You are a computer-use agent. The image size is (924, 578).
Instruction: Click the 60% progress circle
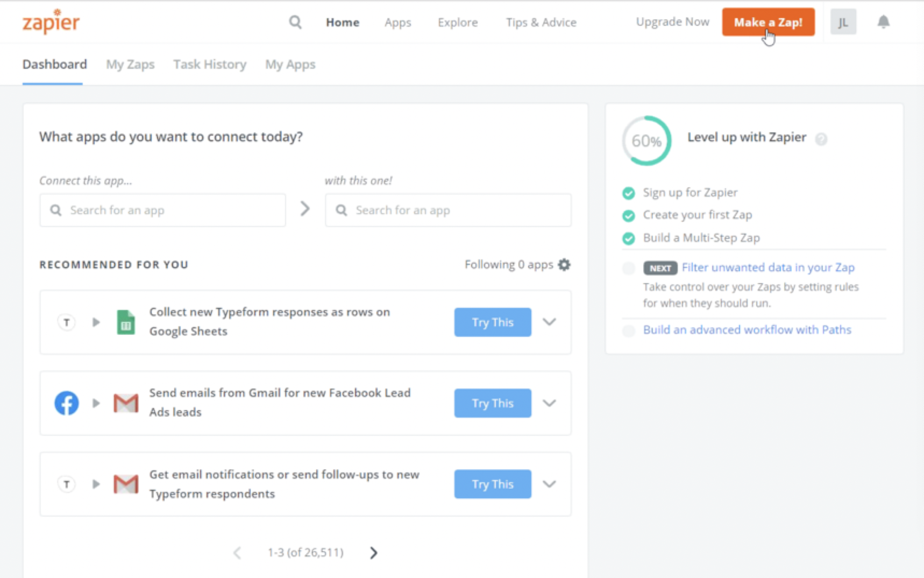646,141
